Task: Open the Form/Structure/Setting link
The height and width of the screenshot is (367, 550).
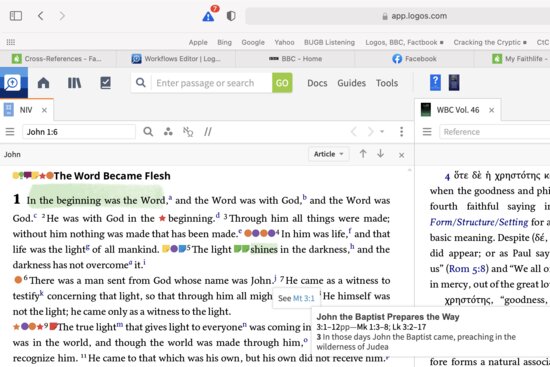Action: 479,222
